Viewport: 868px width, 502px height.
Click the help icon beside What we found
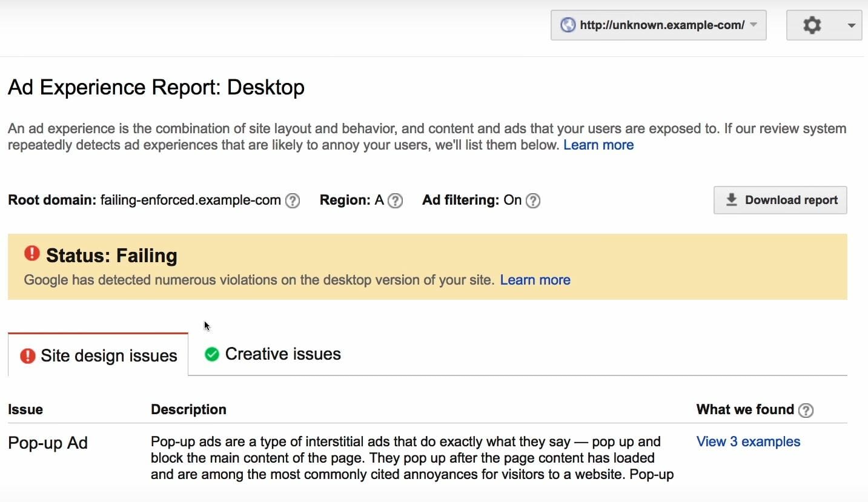[x=806, y=410]
